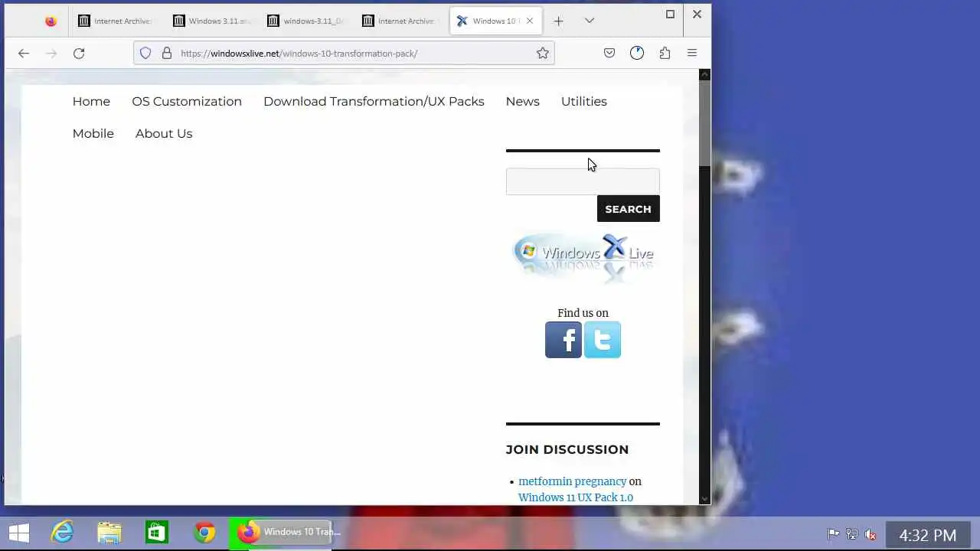Click the SEARCH button
This screenshot has width=980, height=551.
(x=628, y=209)
